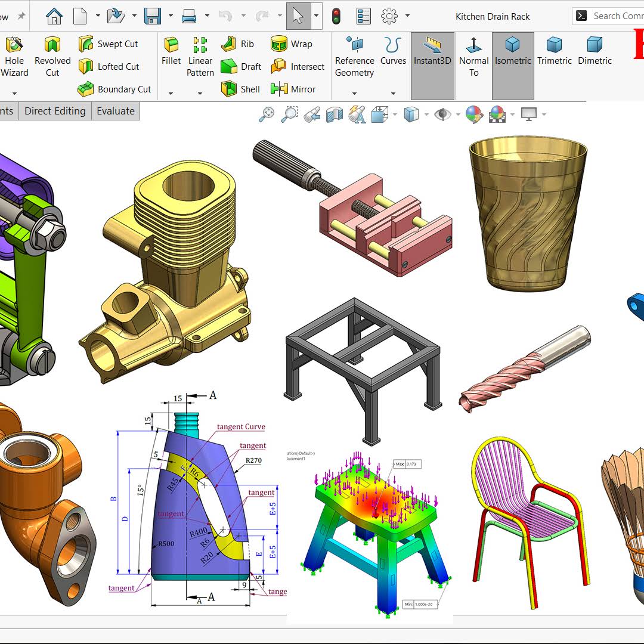644x644 pixels.
Task: Open the Curves tool
Action: click(393, 51)
